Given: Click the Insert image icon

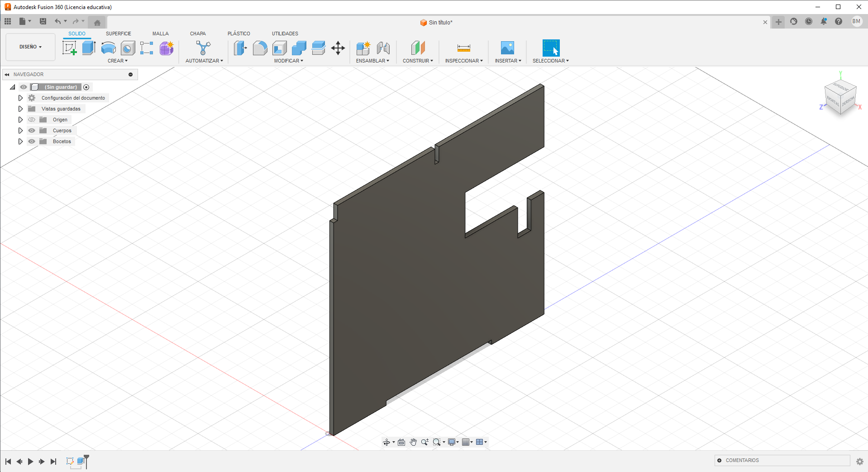Looking at the screenshot, I should tap(508, 48).
